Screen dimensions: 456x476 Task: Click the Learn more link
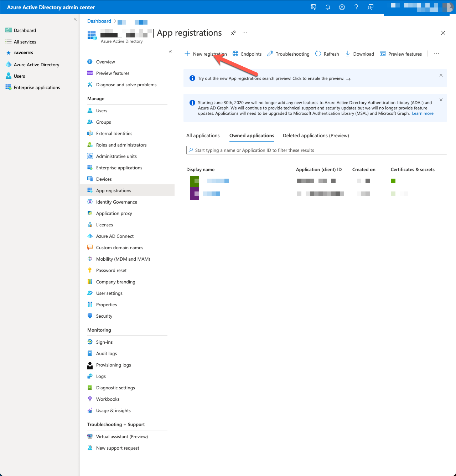(423, 113)
